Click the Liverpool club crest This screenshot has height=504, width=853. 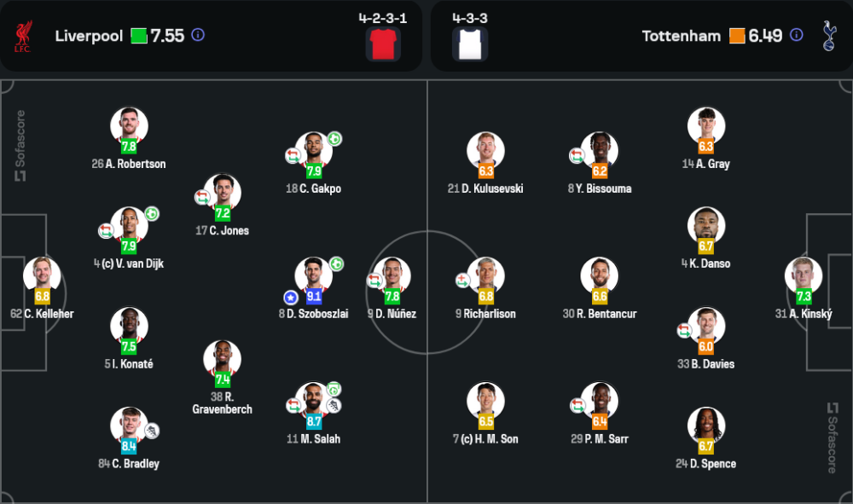point(23,36)
